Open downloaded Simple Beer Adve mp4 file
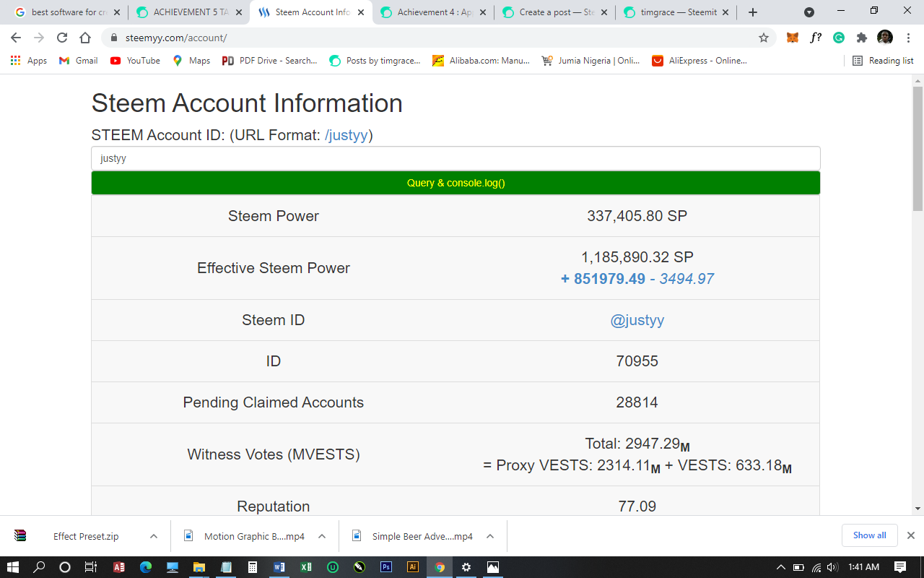 (x=414, y=536)
